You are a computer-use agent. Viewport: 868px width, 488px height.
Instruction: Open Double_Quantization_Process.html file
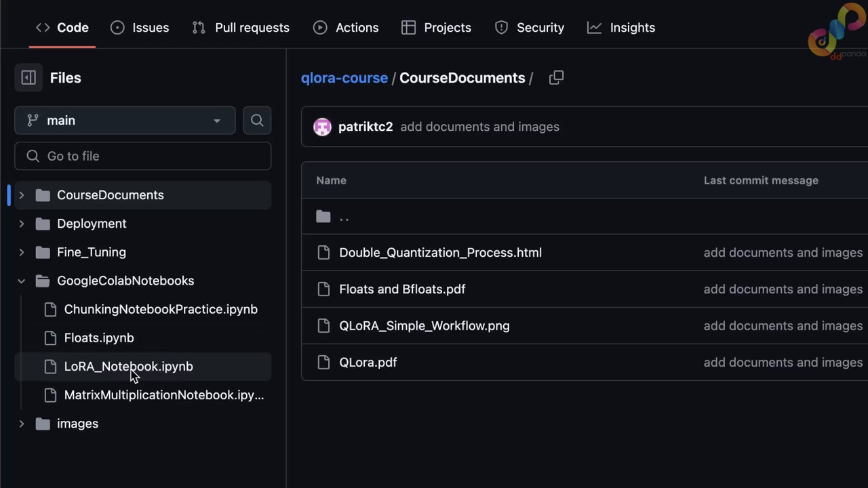click(440, 253)
